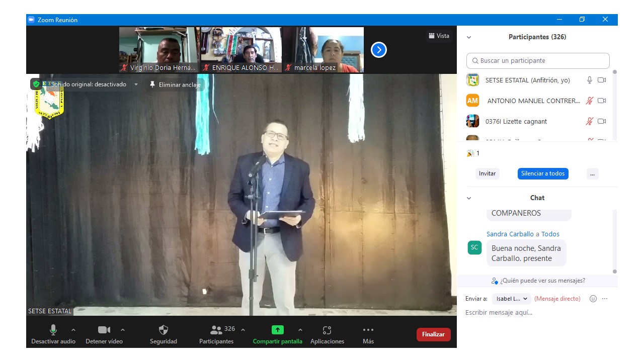
Task: Click the microphone Desactivar audio icon
Action: pos(53,330)
